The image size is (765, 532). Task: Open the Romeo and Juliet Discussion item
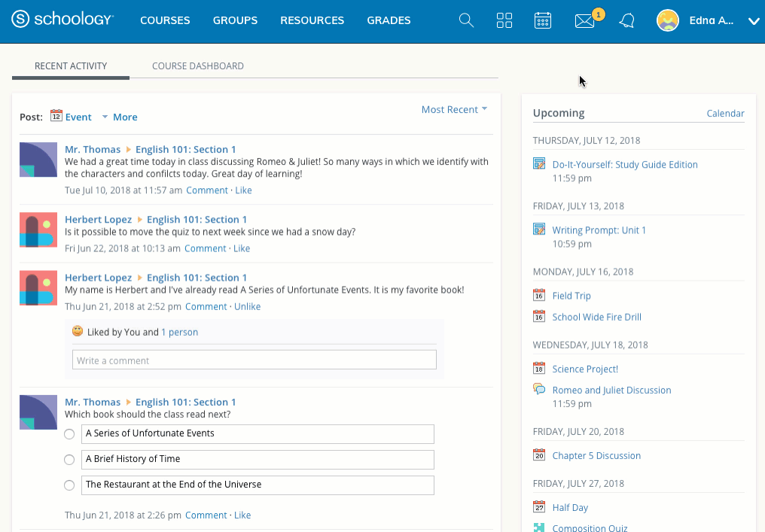tap(611, 391)
